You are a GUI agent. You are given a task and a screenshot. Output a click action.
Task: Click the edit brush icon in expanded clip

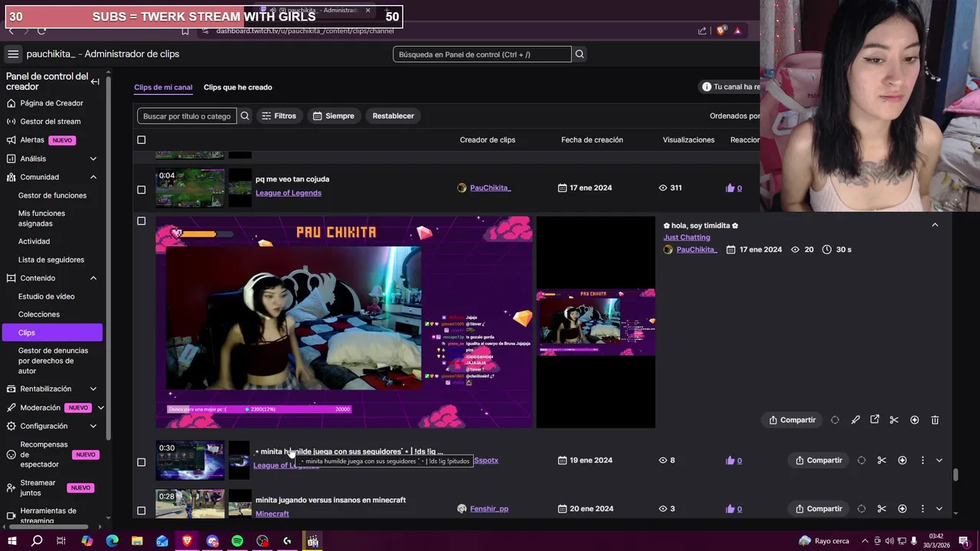click(855, 420)
